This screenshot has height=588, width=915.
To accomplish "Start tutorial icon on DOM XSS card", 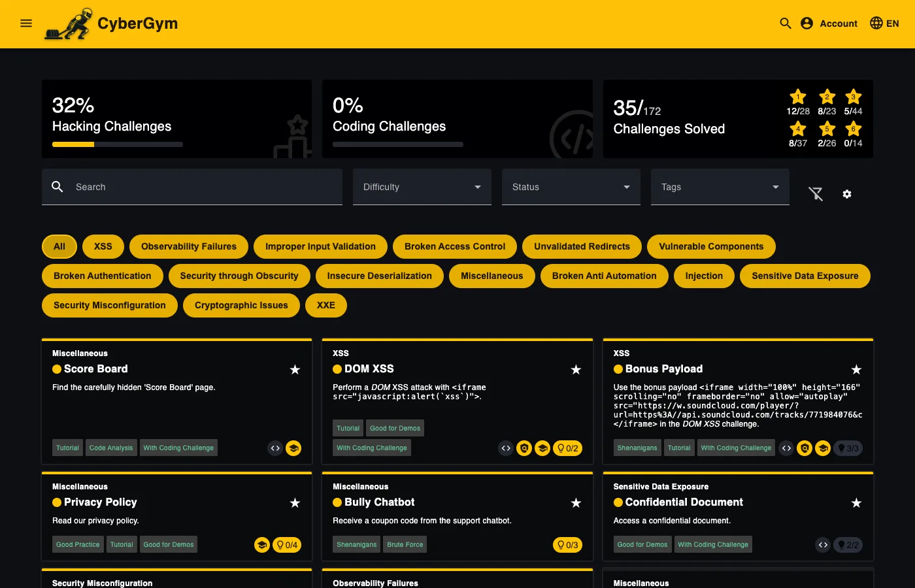I will [x=542, y=448].
